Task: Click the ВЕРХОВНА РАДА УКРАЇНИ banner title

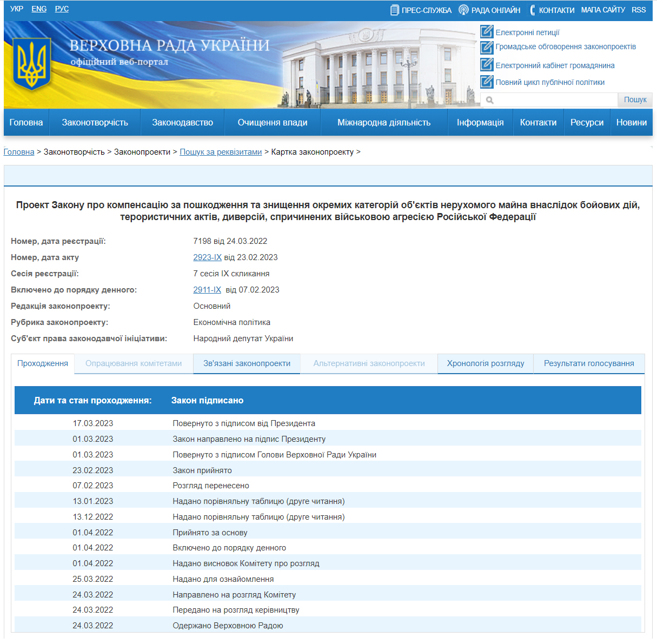Action: click(x=169, y=45)
